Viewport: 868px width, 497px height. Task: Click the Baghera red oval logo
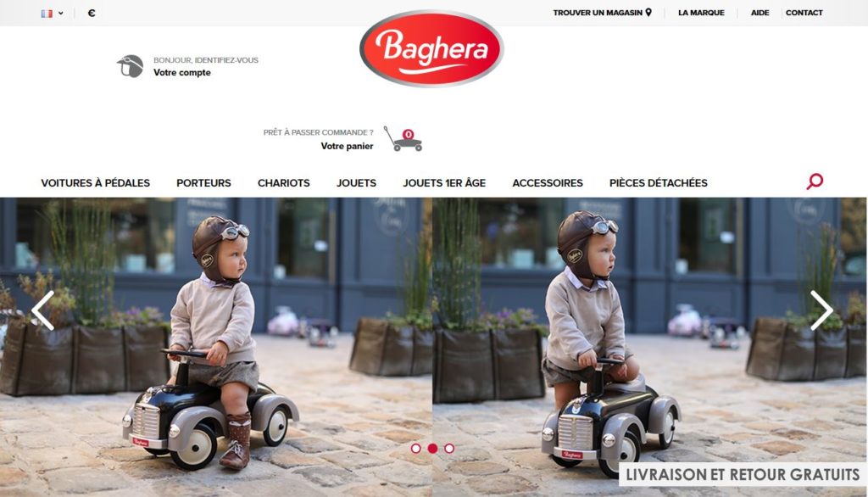click(x=431, y=48)
